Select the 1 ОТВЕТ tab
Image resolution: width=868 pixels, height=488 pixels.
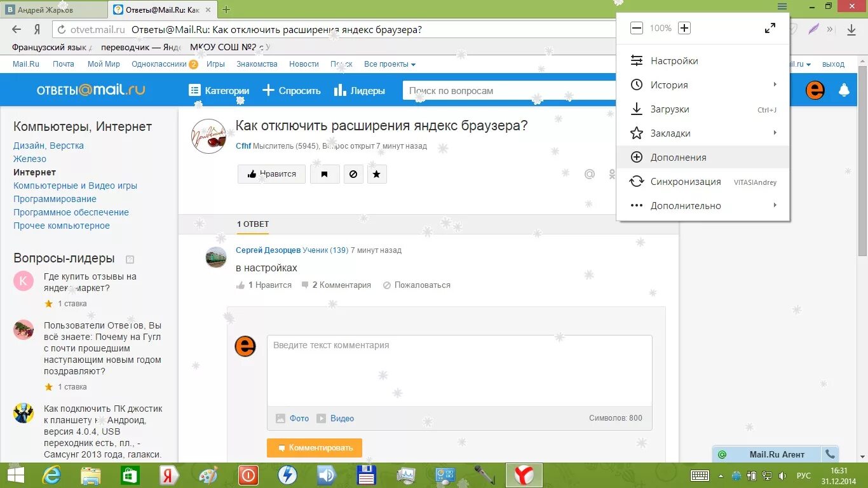(253, 224)
